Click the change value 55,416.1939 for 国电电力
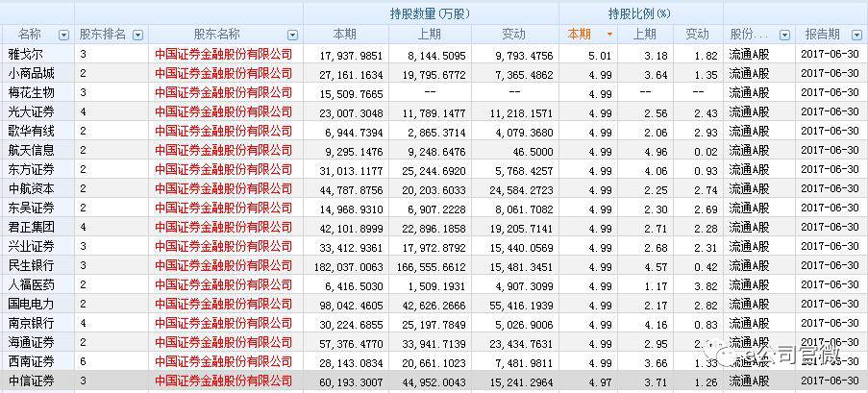868x393 pixels. coord(521,306)
